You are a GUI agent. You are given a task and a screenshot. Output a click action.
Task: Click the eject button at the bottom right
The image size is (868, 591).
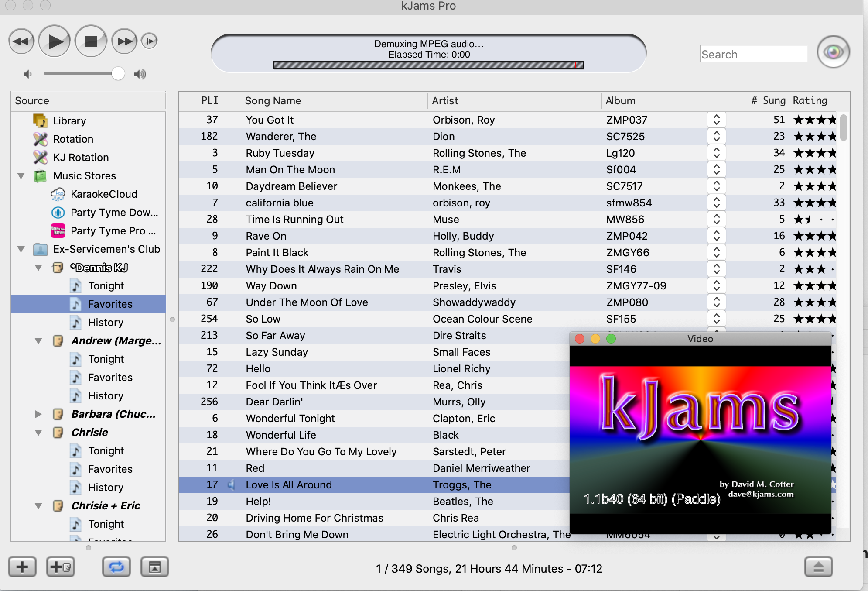tap(818, 567)
